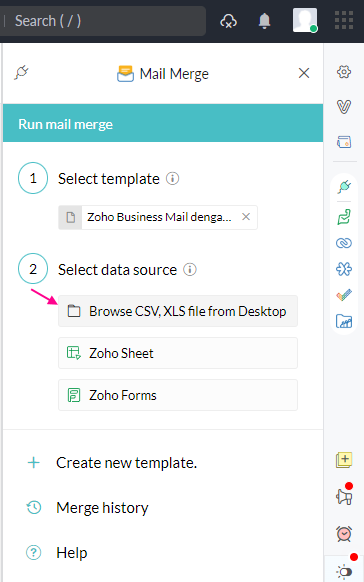Screen dimensions: 364x582
Task: Click the Search field
Action: [x=102, y=21]
